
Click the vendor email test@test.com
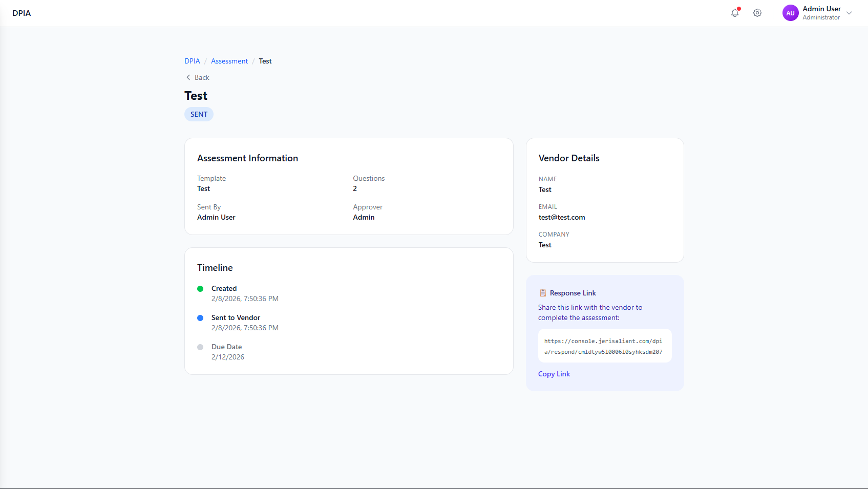(562, 217)
